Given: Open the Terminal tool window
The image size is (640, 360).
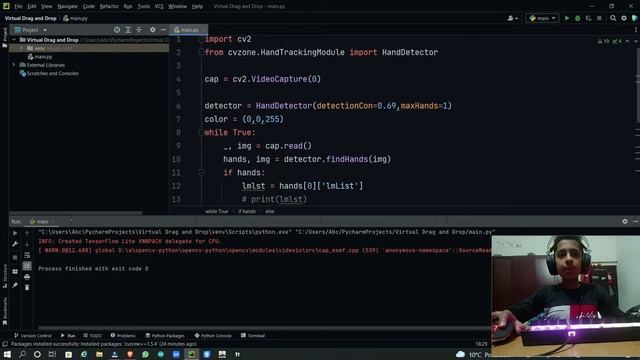Looking at the screenshot, I should pos(253,336).
